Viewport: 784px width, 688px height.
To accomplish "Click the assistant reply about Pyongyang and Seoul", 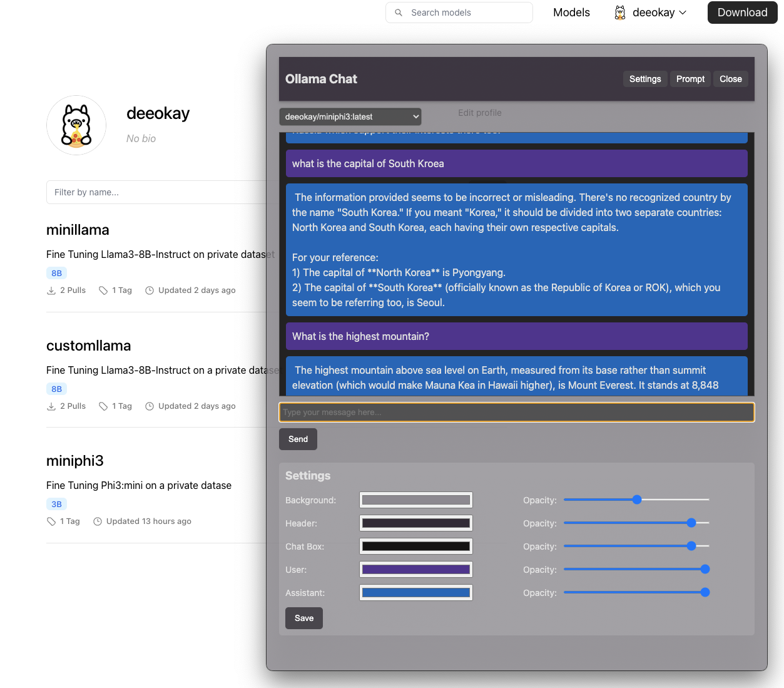I will pos(517,250).
